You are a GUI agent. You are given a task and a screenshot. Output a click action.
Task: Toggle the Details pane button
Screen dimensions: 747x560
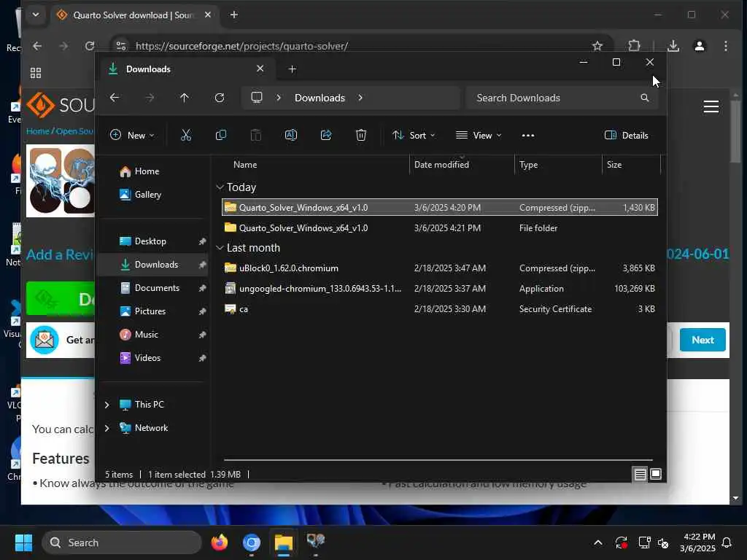pyautogui.click(x=626, y=135)
